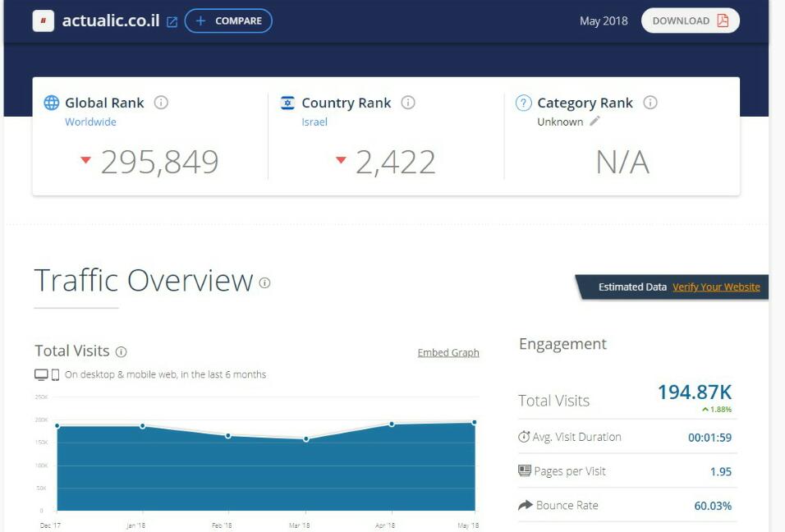Select the Mar '18 data point on graph
The width and height of the screenshot is (785, 532).
tap(306, 439)
